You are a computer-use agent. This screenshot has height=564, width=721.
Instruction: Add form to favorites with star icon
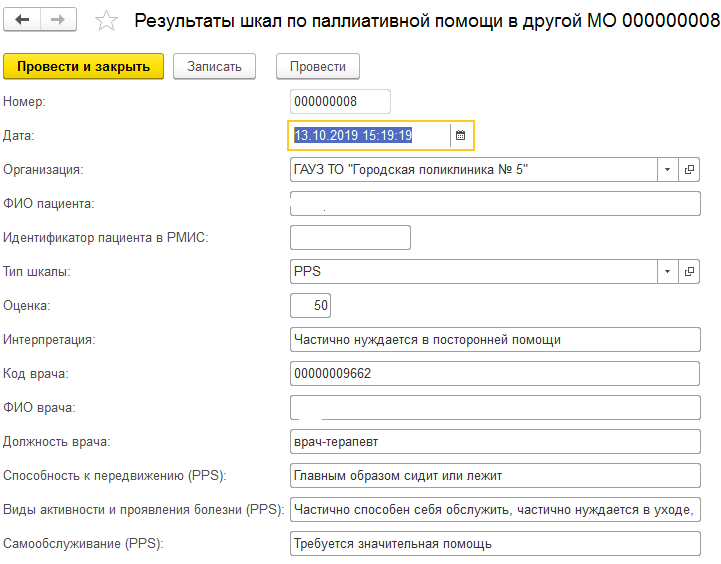[108, 20]
